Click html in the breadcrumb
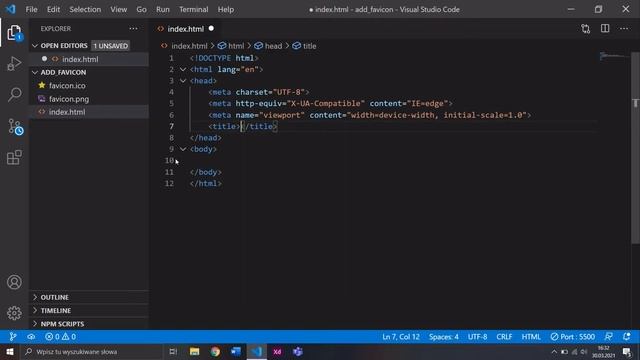Viewport: 640px width, 360px height. point(231,46)
